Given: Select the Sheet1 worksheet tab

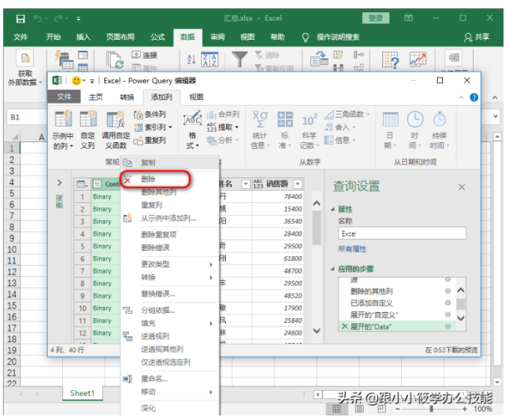Looking at the screenshot, I should (x=82, y=393).
